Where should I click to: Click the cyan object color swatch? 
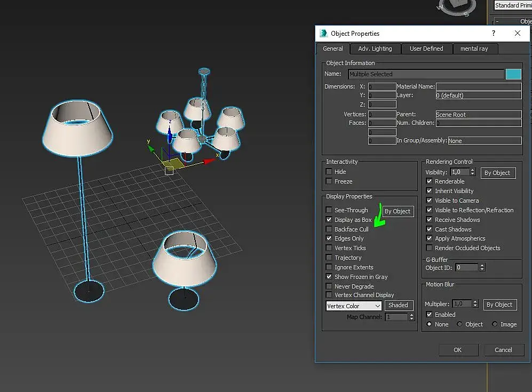pyautogui.click(x=513, y=74)
